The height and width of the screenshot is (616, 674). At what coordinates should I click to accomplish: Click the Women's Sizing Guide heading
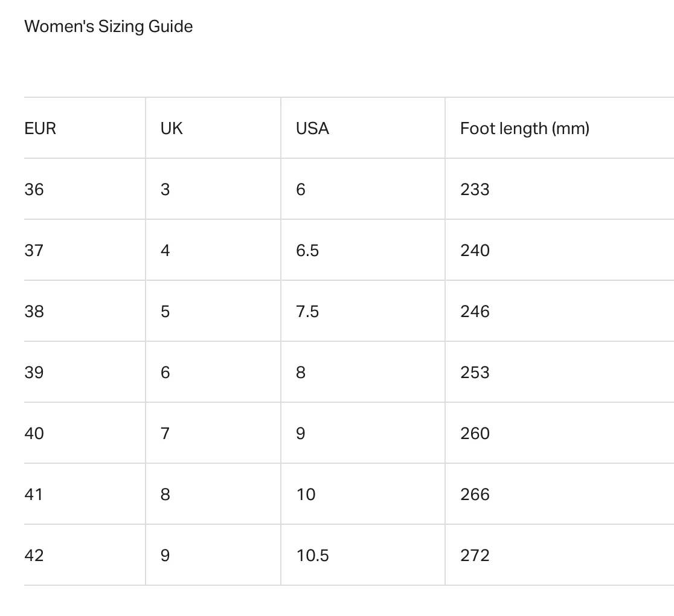coord(108,27)
